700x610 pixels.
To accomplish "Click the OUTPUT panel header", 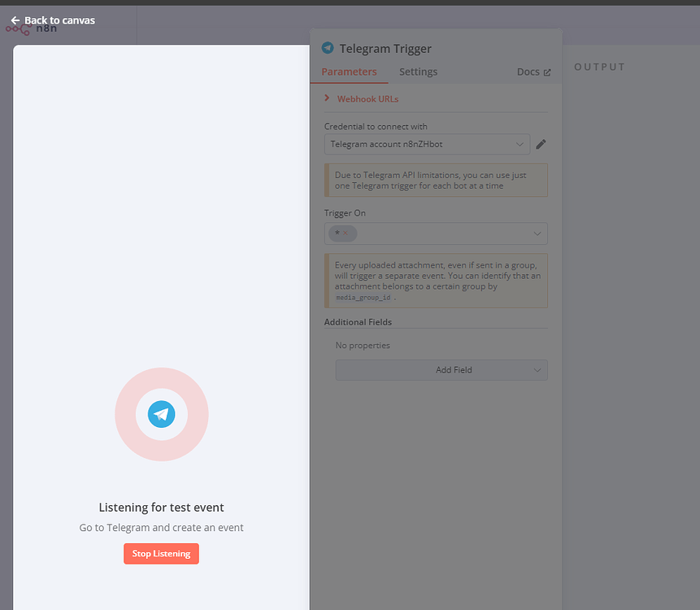I will pos(599,67).
